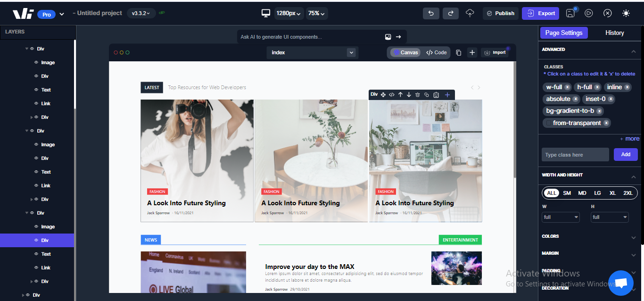This screenshot has height=301, width=644.
Task: Click the undo arrow button
Action: tap(431, 13)
